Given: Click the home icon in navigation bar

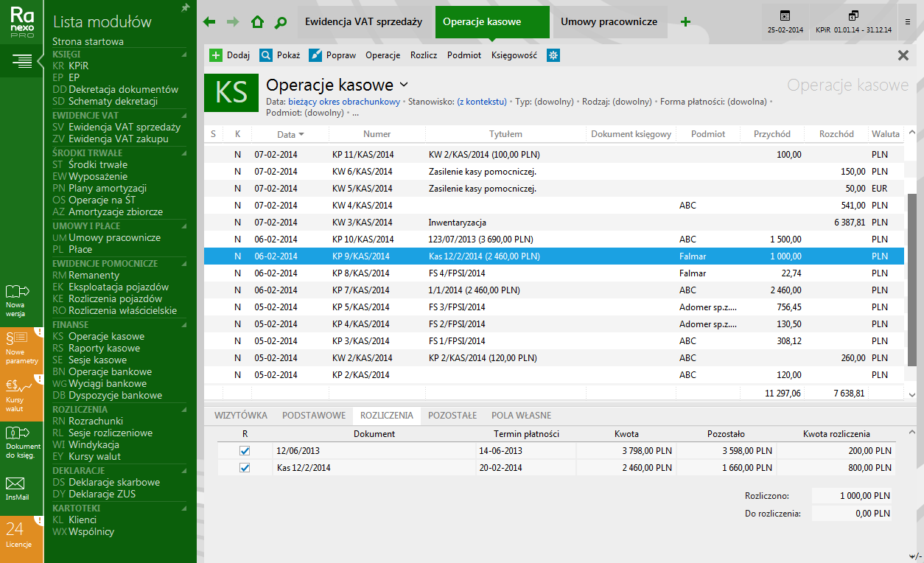Looking at the screenshot, I should (257, 22).
